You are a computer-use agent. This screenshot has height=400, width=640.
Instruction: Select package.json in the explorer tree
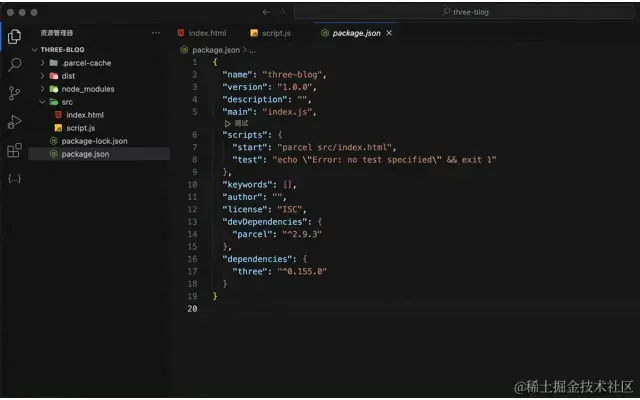coord(99,154)
